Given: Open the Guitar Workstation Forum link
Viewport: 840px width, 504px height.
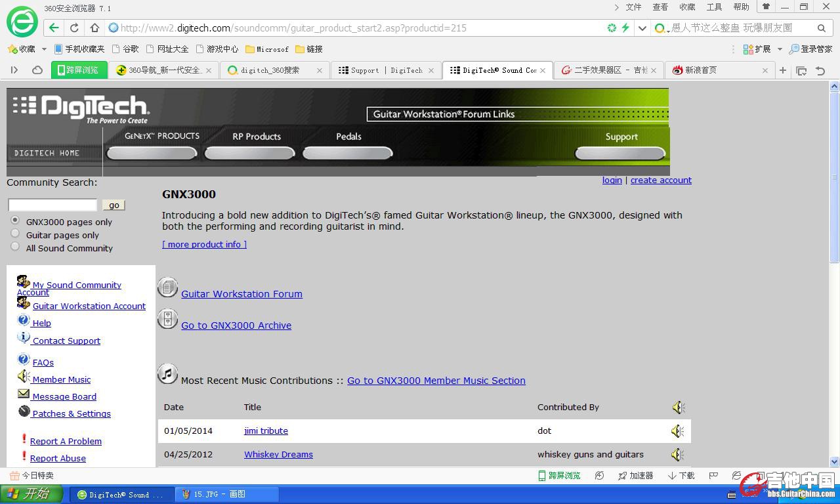Looking at the screenshot, I should 241,294.
